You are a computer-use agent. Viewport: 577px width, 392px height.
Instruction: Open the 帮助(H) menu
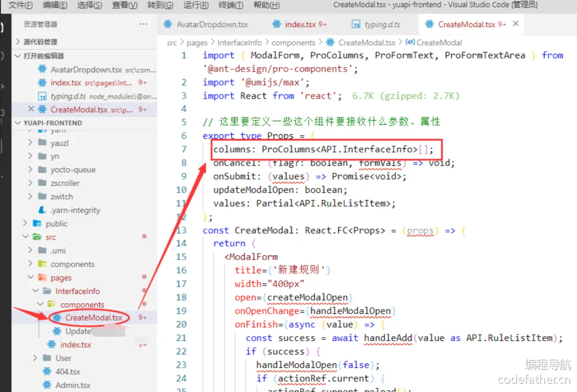click(266, 5)
